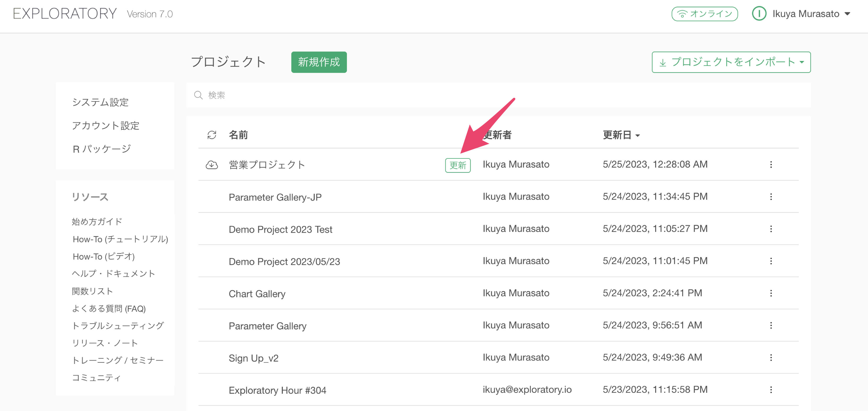The image size is (868, 411).
Task: Click cloud download icon beside 営業プロジェクト
Action: pyautogui.click(x=212, y=165)
